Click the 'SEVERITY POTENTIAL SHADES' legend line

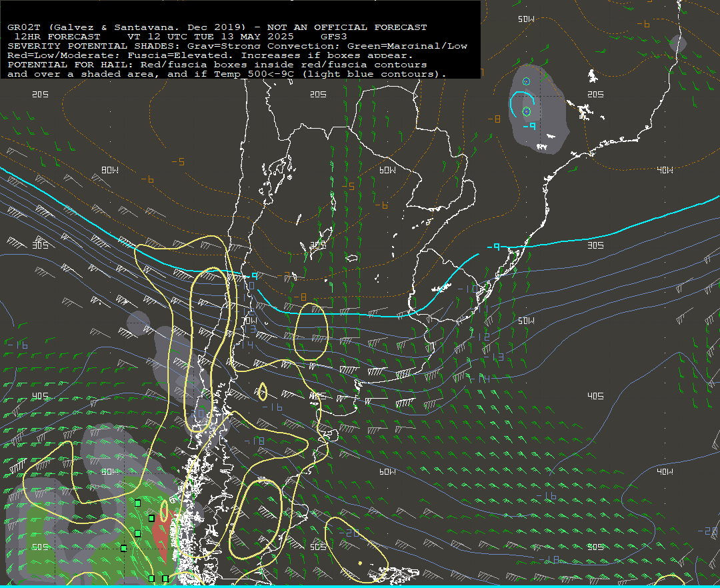pos(237,46)
